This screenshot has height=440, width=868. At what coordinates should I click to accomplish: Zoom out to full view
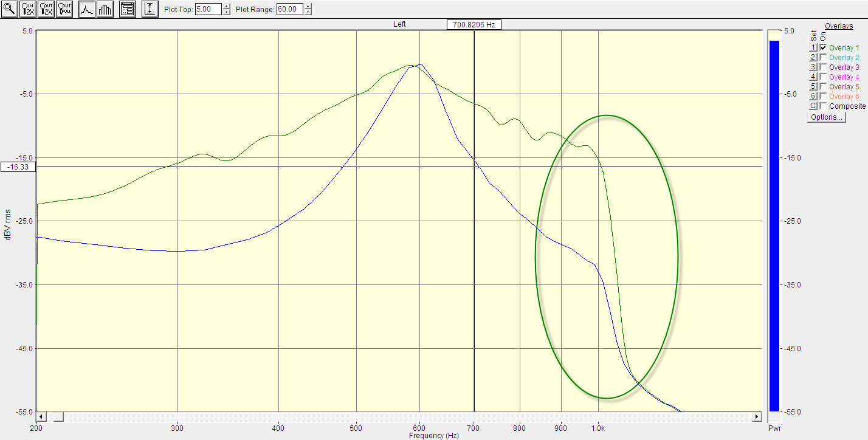[x=64, y=9]
